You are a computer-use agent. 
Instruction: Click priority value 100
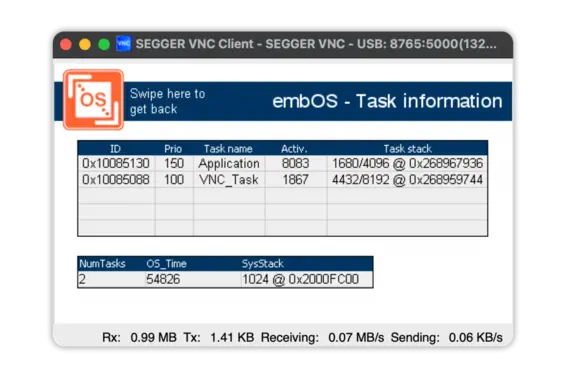pos(174,179)
